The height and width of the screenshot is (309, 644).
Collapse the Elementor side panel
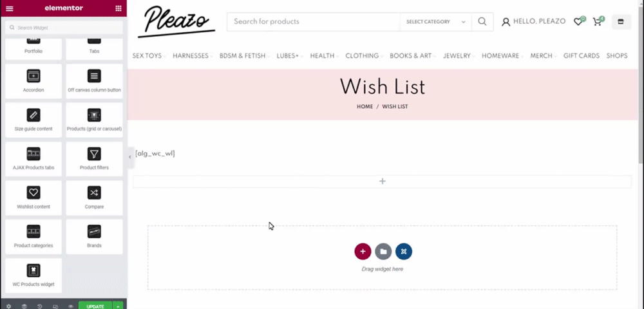tap(129, 156)
